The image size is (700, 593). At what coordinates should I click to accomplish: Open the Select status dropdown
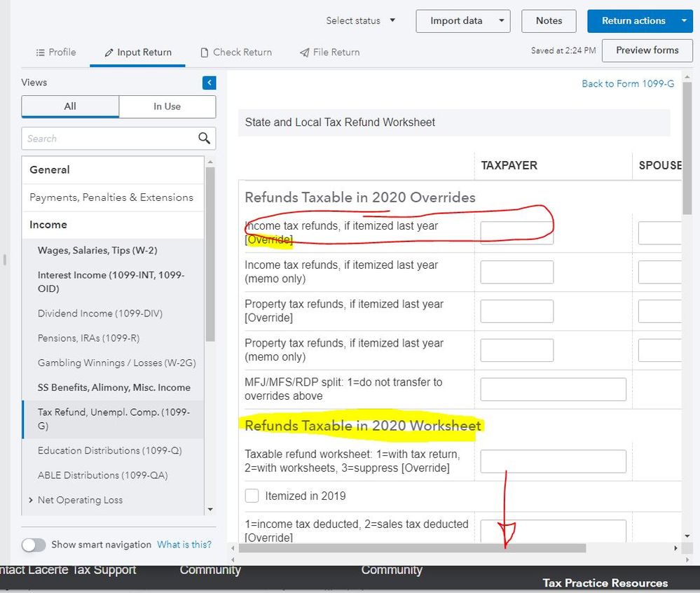360,20
